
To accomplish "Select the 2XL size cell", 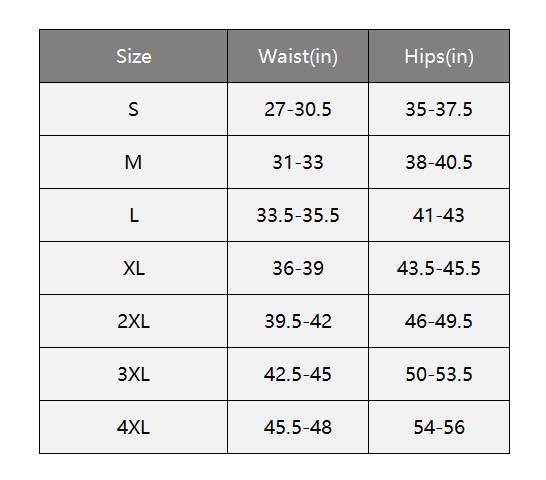I will click(134, 321).
